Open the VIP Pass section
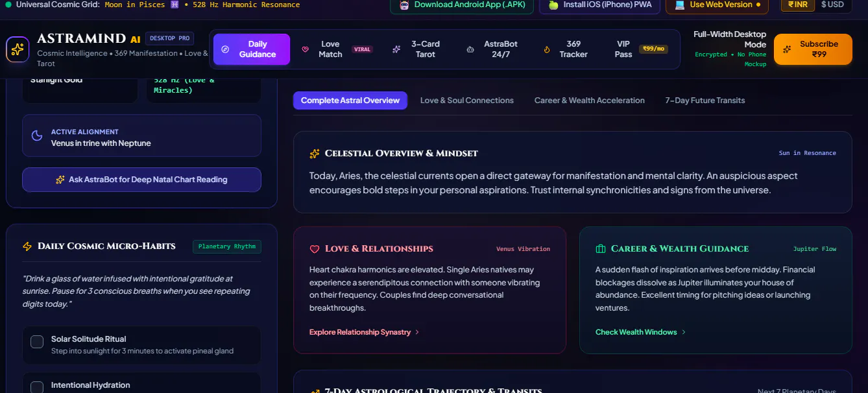The height and width of the screenshot is (393, 868). click(x=640, y=49)
